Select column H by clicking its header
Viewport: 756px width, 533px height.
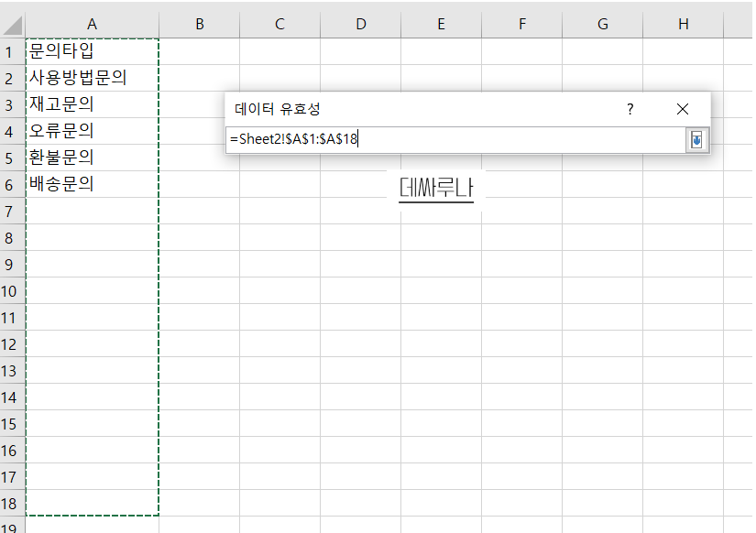click(683, 24)
